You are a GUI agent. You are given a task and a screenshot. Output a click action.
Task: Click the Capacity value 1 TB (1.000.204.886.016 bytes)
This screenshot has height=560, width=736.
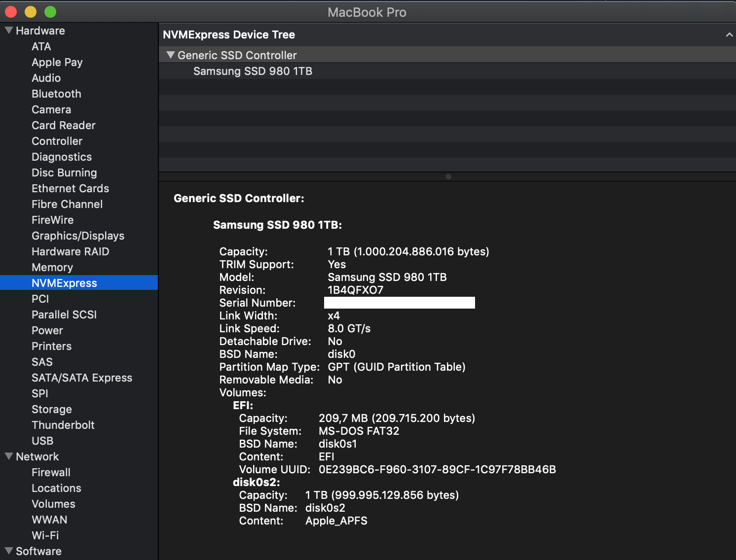click(408, 251)
